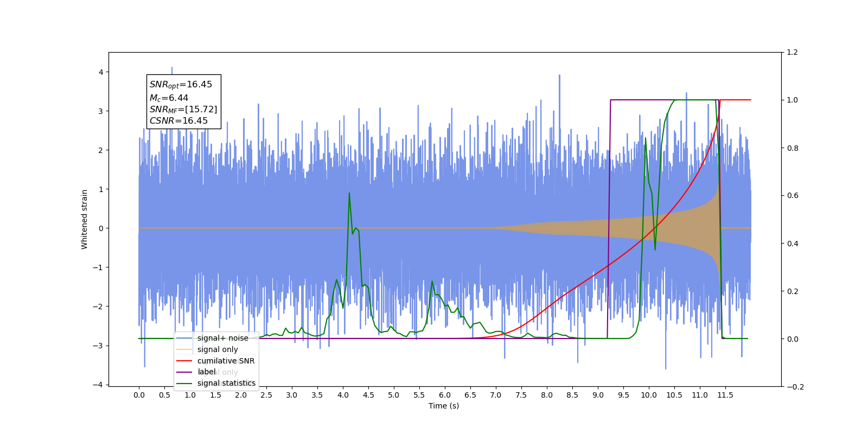Image resolution: width=868 pixels, height=434 pixels.
Task: Click the −3 tick on the left axis
Action: (99, 346)
